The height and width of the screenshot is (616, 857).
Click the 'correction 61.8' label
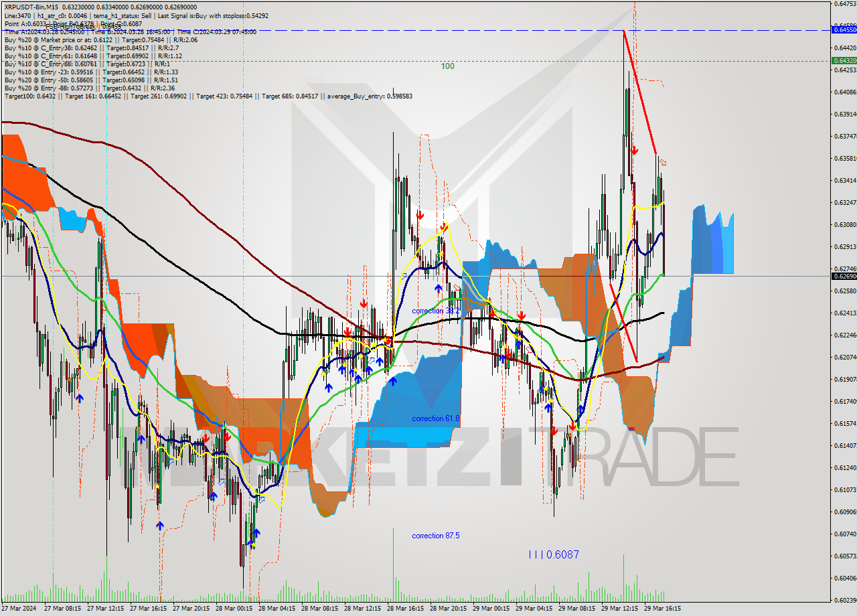[x=436, y=418]
